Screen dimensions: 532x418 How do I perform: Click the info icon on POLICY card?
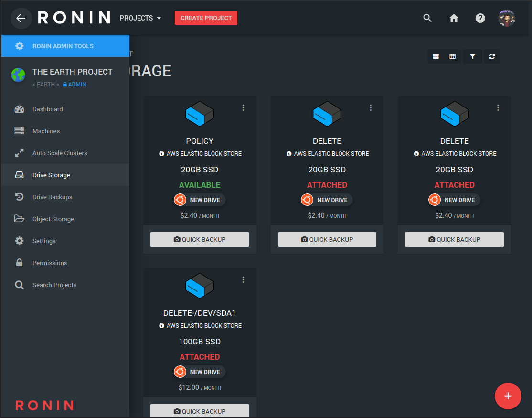tap(161, 154)
